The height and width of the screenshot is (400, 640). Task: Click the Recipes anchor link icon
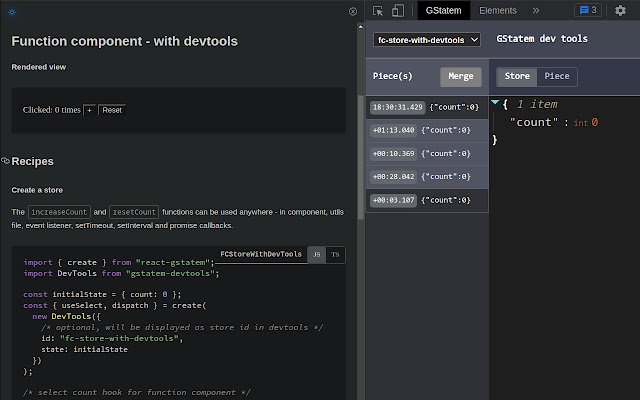tap(5, 161)
